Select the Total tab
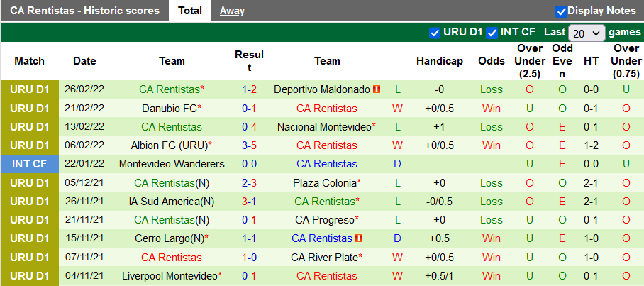 point(190,11)
